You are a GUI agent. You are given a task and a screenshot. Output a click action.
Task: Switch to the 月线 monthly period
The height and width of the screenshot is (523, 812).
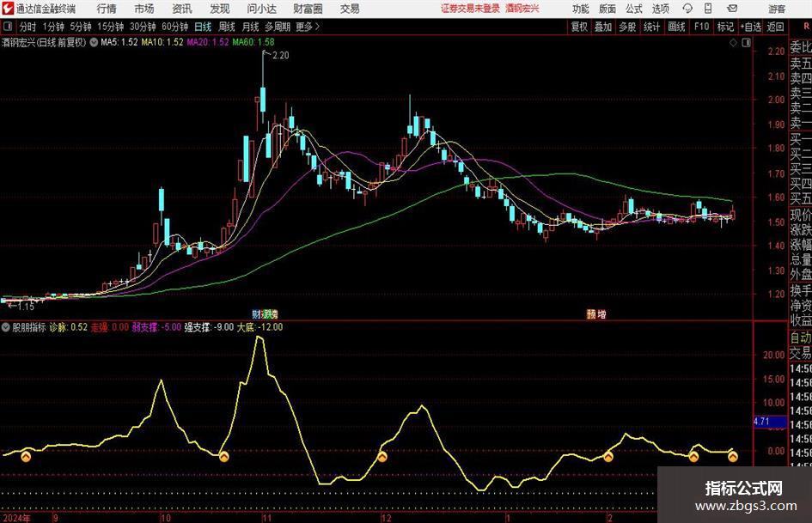[251, 26]
